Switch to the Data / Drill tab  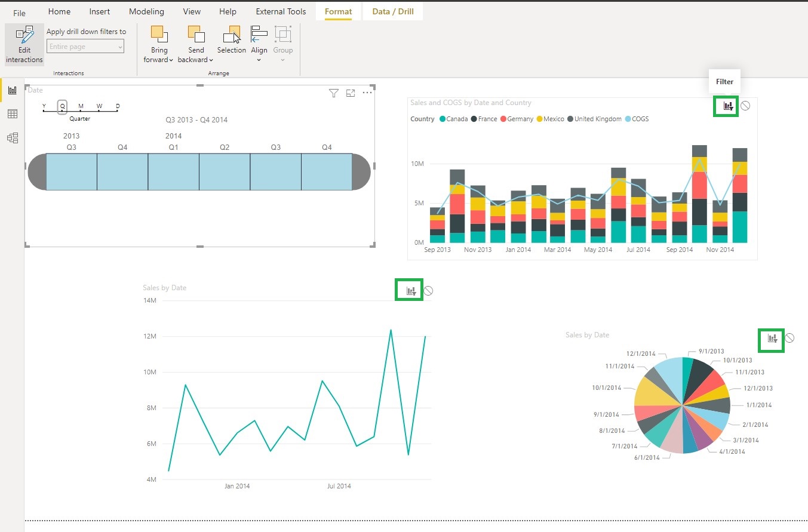[393, 11]
